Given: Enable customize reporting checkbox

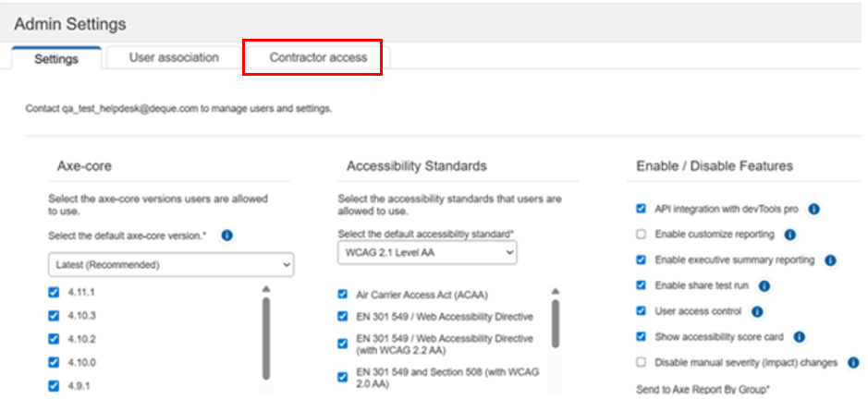Looking at the screenshot, I should coord(642,236).
